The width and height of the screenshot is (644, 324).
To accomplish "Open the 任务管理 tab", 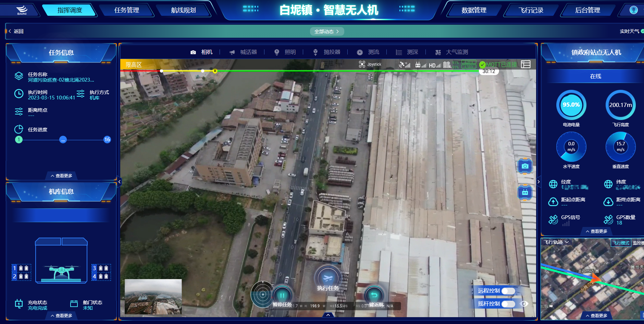I will 127,10.
